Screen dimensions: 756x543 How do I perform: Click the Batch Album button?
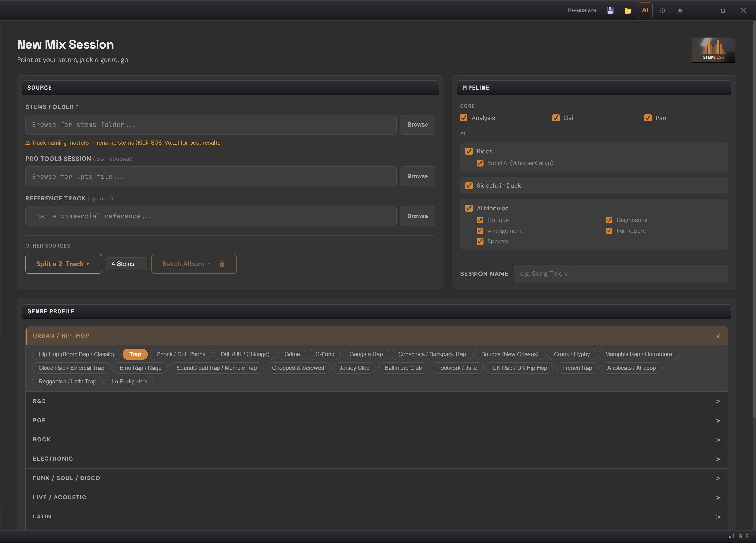point(194,264)
